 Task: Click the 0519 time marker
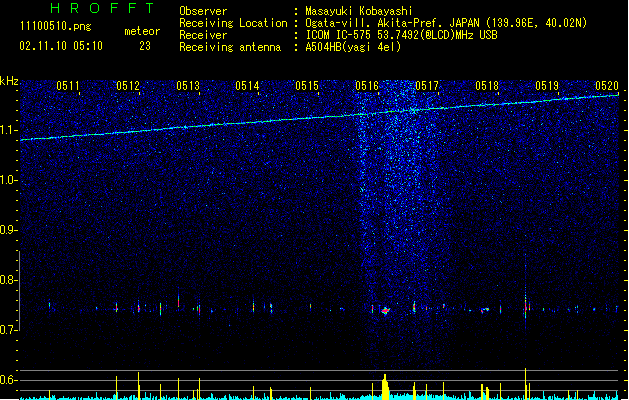click(x=547, y=86)
